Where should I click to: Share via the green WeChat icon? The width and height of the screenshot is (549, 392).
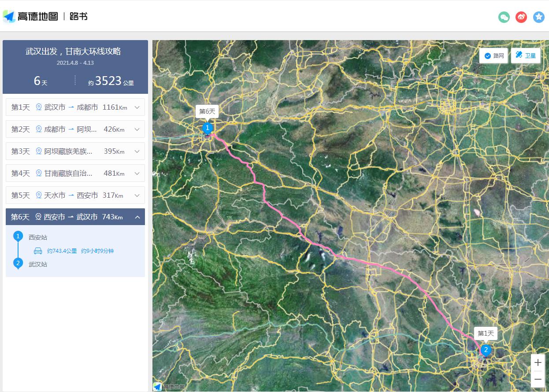click(504, 17)
